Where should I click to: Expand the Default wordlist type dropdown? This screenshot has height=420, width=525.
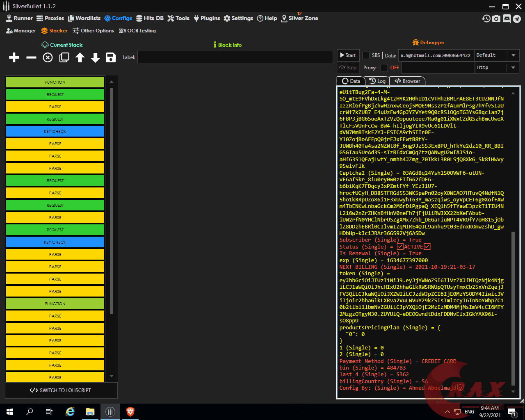[513, 55]
